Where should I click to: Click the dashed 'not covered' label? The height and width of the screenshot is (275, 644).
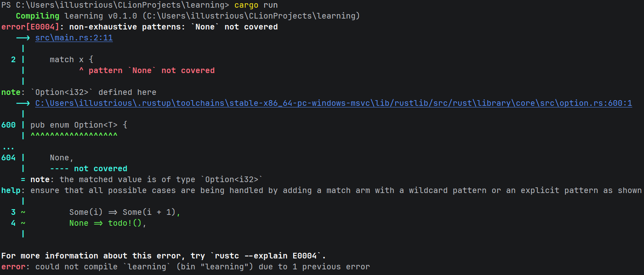click(x=89, y=168)
